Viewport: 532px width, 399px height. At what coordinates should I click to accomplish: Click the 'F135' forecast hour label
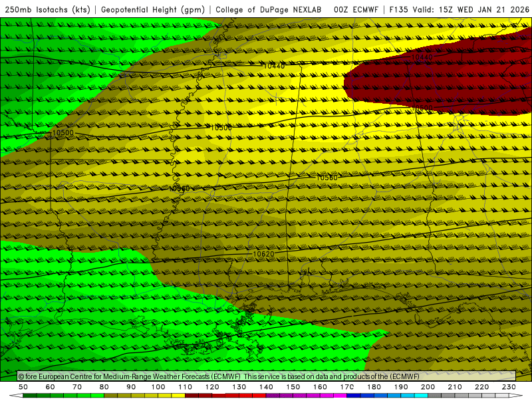[398, 10]
